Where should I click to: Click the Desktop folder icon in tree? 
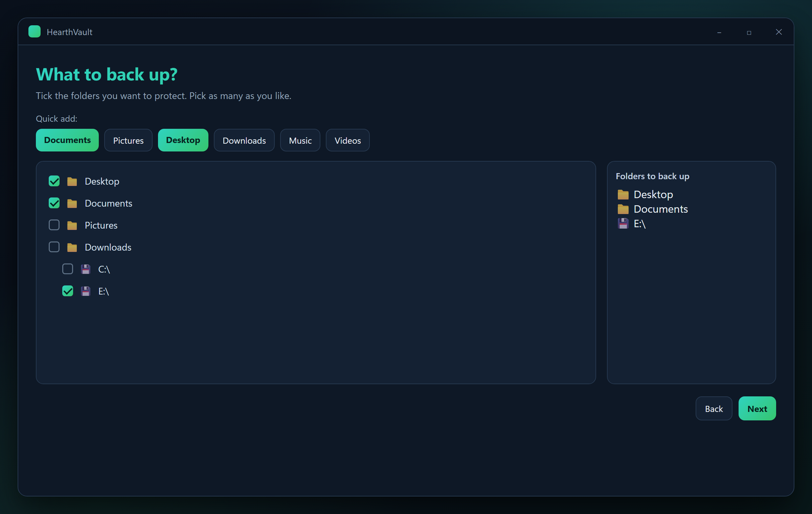pyautogui.click(x=72, y=181)
